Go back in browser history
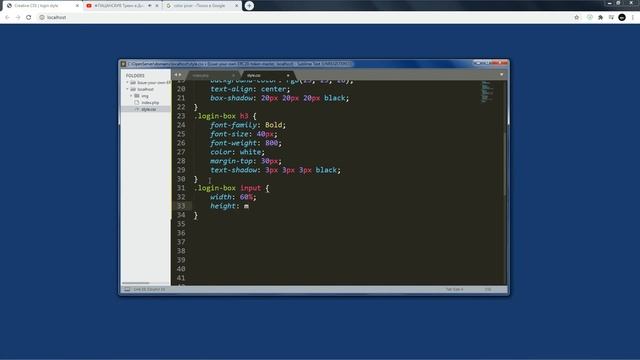Viewport: 640px width, 360px height. (7, 17)
